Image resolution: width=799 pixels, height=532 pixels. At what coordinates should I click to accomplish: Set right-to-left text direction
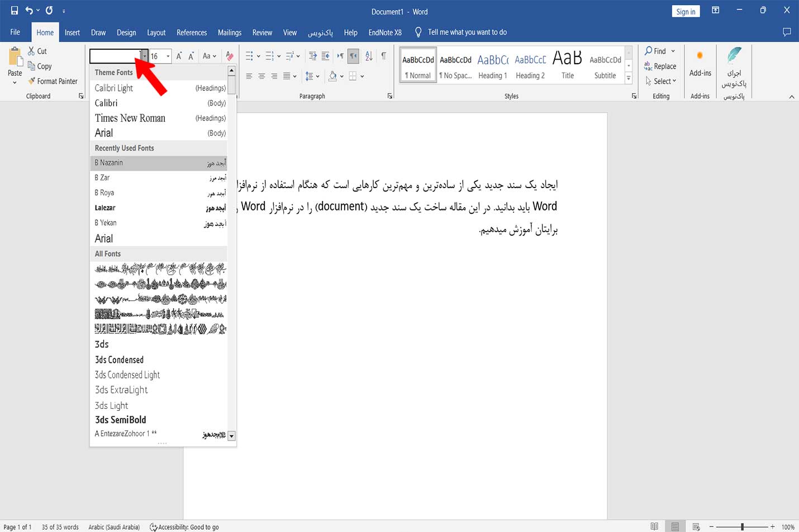tap(353, 56)
